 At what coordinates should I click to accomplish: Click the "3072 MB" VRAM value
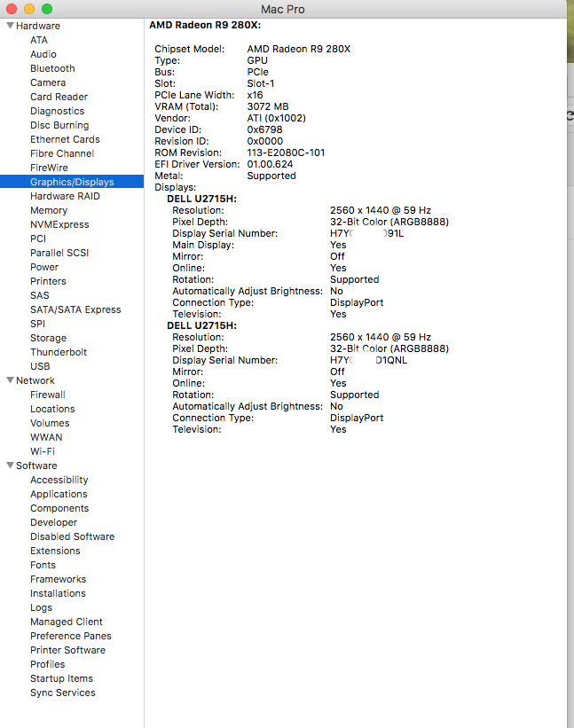click(268, 106)
